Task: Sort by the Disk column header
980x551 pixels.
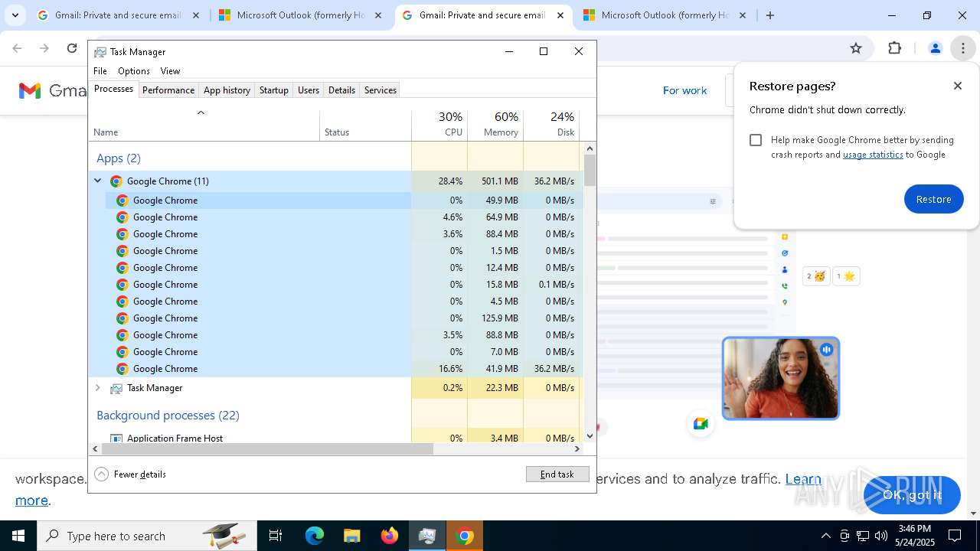Action: 551,124
